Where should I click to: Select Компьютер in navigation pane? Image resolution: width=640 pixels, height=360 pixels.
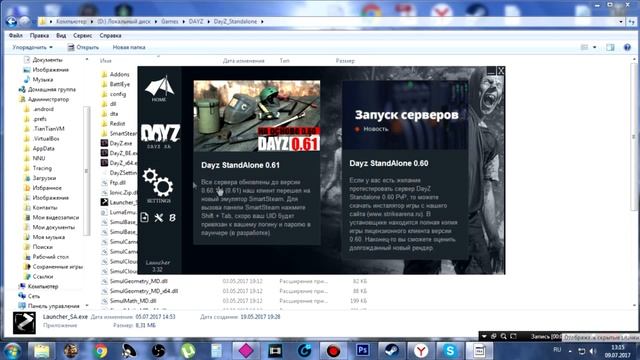[x=38, y=286]
